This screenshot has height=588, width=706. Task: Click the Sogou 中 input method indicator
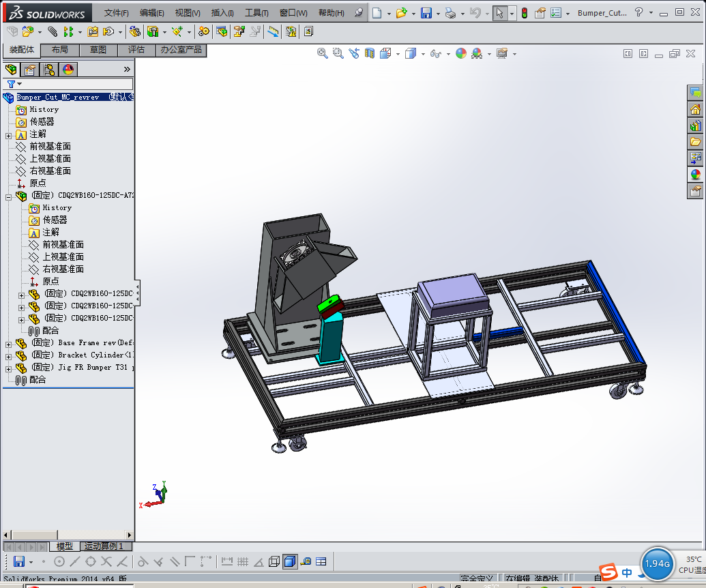click(x=626, y=573)
